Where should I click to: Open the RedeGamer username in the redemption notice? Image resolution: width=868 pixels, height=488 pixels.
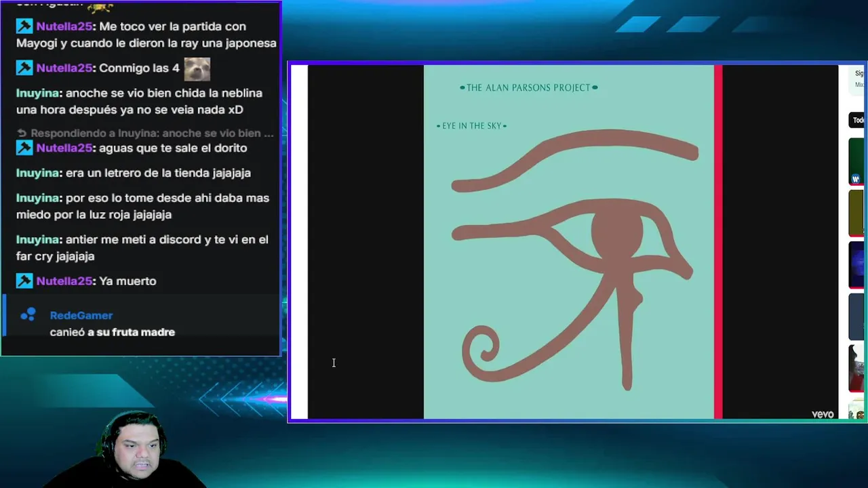81,315
